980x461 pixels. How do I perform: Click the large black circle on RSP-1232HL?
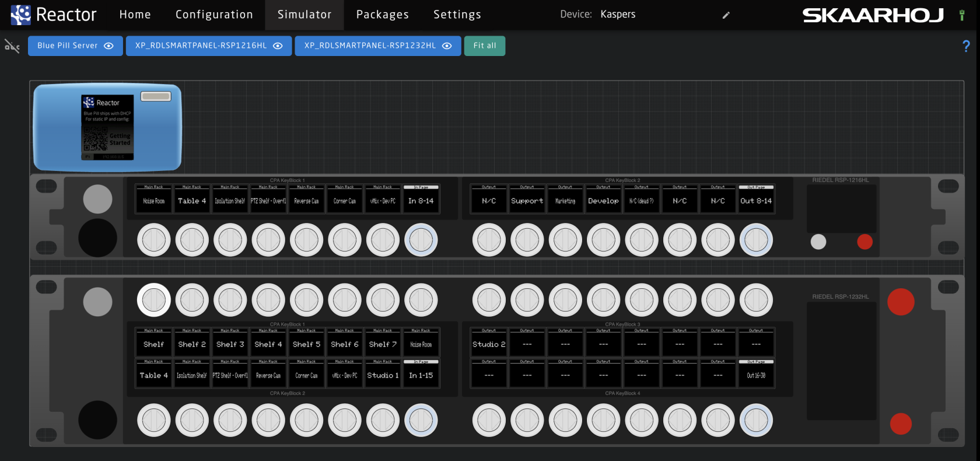[x=97, y=420]
